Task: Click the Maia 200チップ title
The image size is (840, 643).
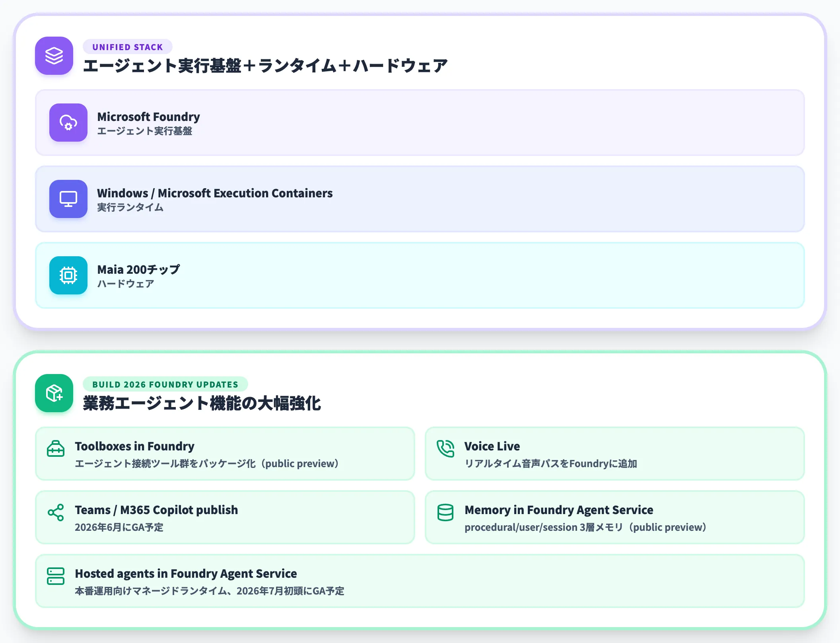Action: coord(138,269)
